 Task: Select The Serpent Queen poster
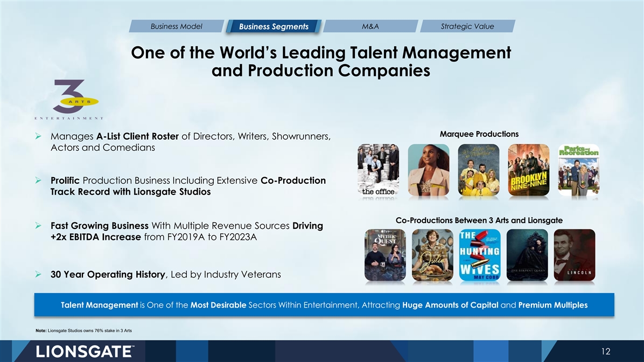point(527,255)
